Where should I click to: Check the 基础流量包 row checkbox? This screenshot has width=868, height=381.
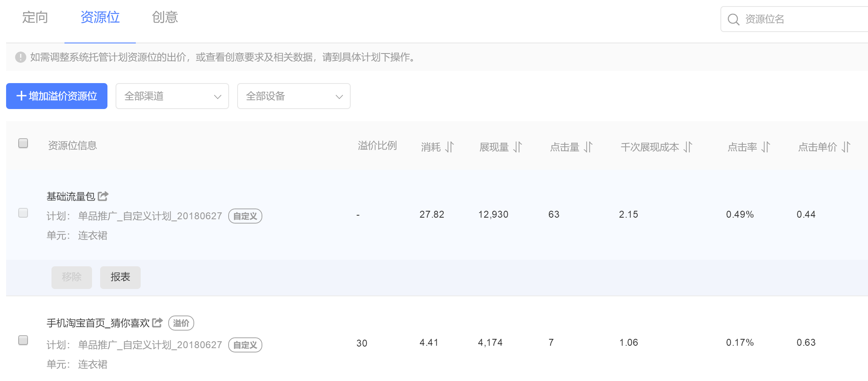tap(23, 213)
